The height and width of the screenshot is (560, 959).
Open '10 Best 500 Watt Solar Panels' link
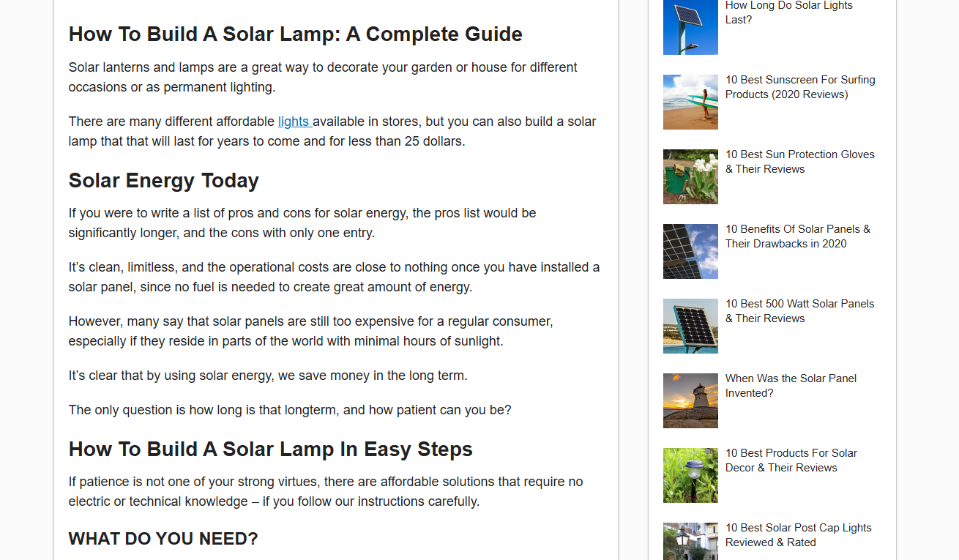click(x=799, y=311)
